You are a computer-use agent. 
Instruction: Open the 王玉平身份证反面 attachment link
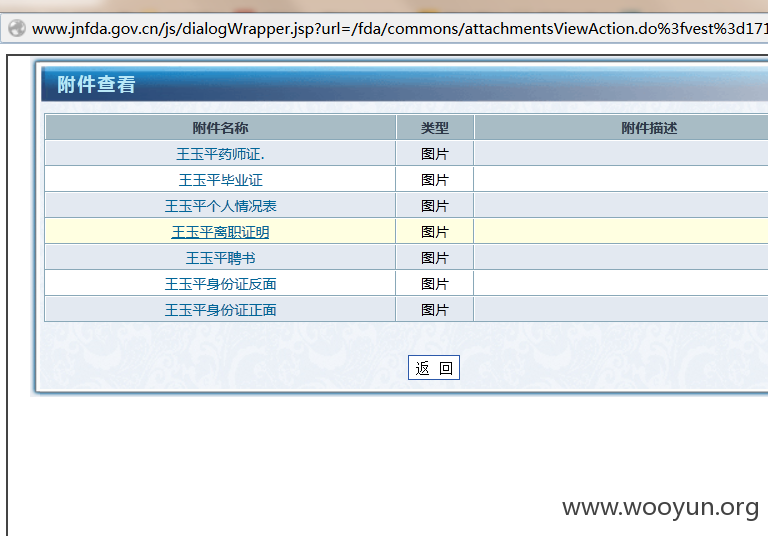coord(220,284)
